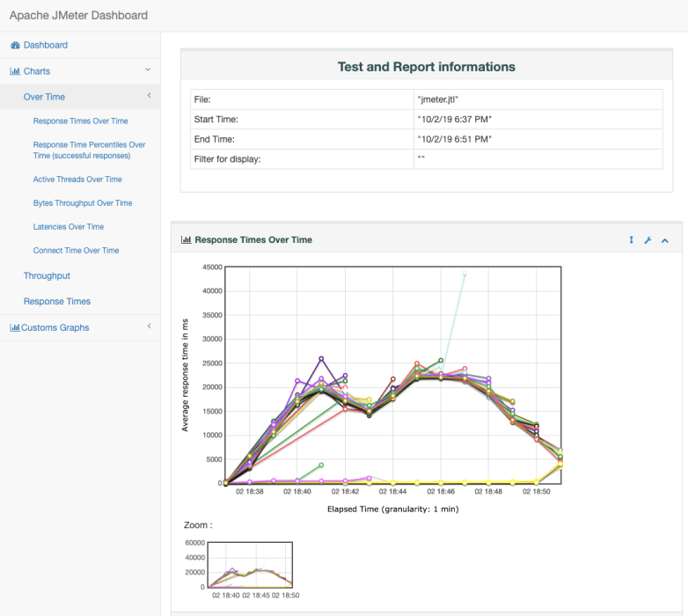Viewport: 688px width, 616px height.
Task: Navigate to Connect Time Over Time
Action: (76, 251)
